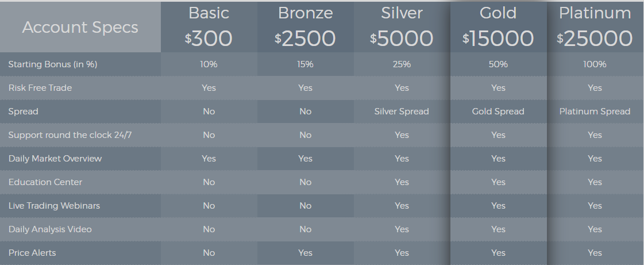644x265 pixels.
Task: Click the Price Alerts row label
Action: [x=32, y=253]
